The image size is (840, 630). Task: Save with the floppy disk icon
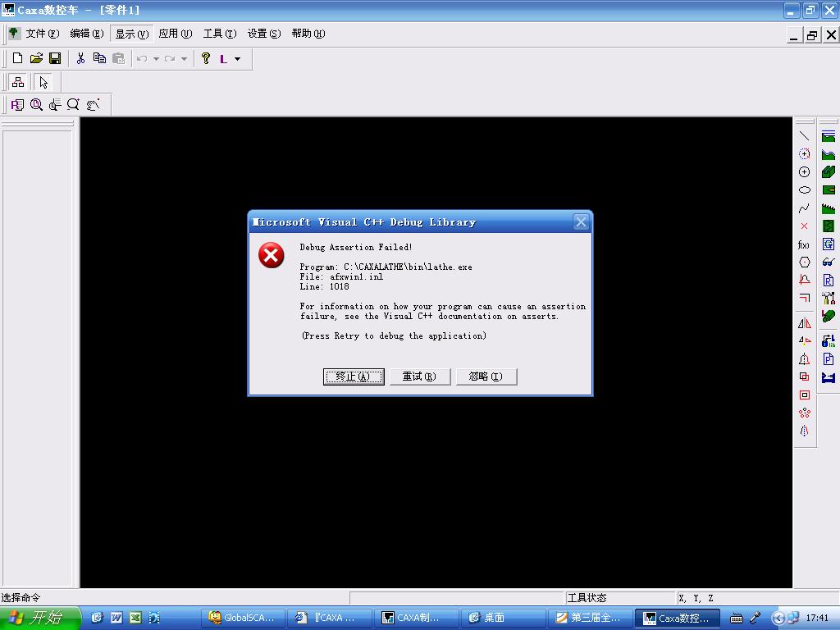coord(55,58)
